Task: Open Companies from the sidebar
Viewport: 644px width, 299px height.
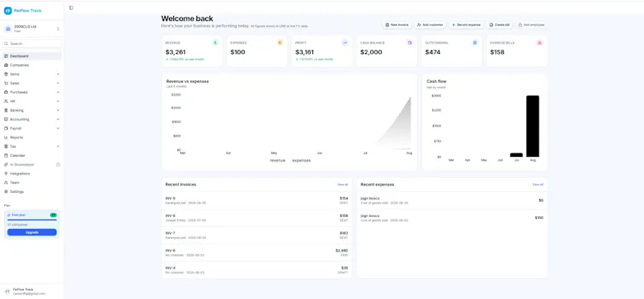Action: click(32, 65)
